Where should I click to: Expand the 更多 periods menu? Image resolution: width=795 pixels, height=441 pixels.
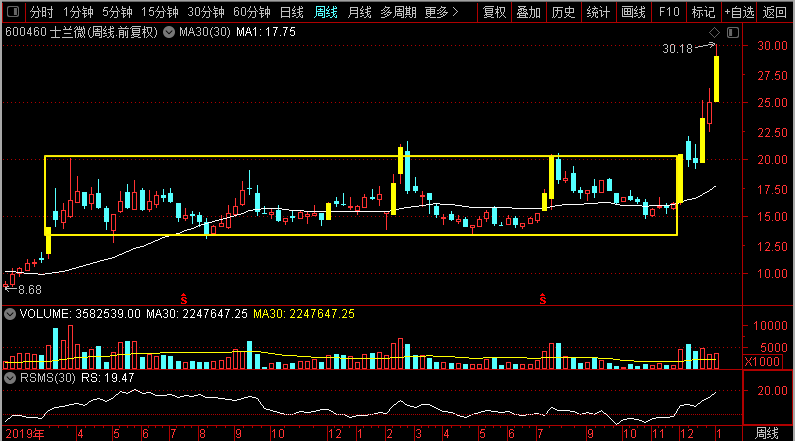(442, 12)
